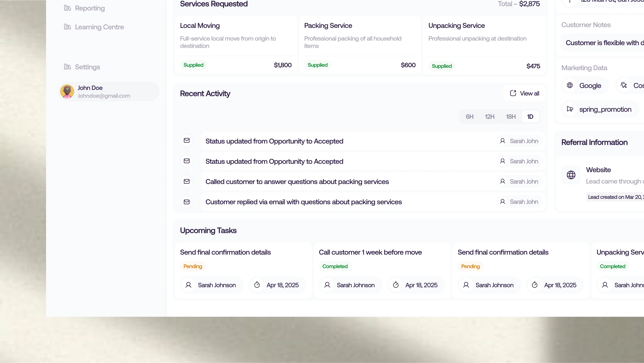The image size is (644, 363).
Task: Click the Completed badge on Call customer task
Action: click(335, 266)
